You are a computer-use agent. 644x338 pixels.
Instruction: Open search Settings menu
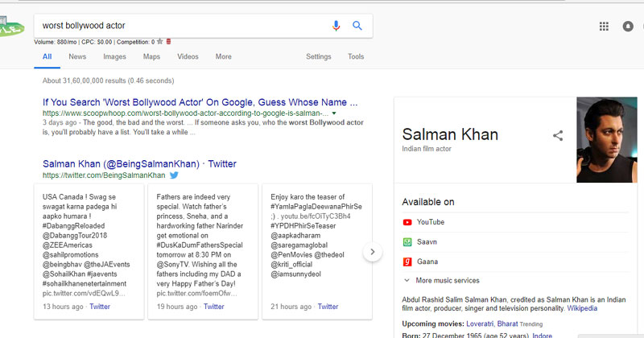point(318,56)
